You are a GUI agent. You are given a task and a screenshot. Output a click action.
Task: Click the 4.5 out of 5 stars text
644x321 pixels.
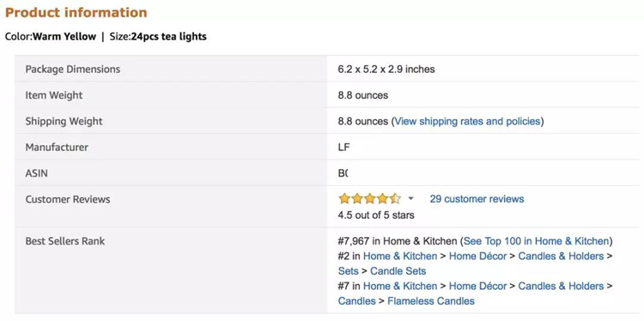coord(376,215)
